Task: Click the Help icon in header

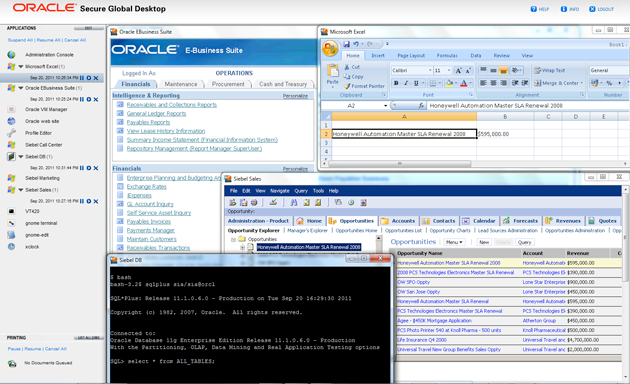Action: [x=534, y=9]
